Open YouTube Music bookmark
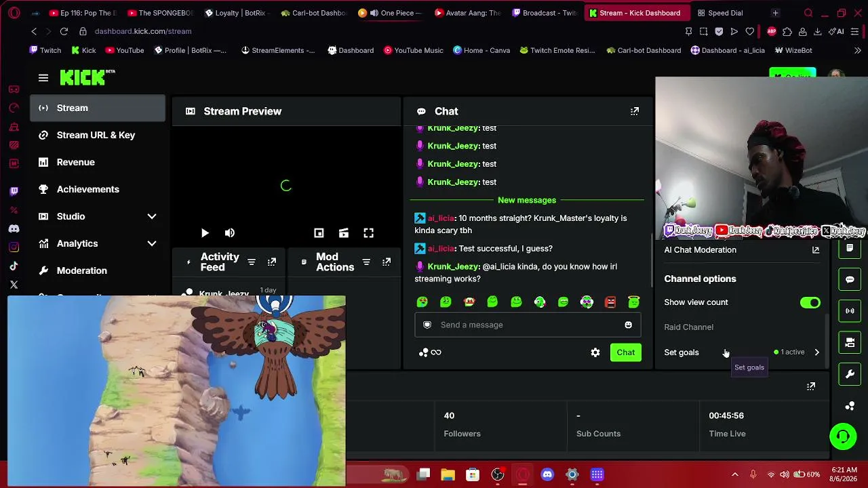This screenshot has width=868, height=488. [x=414, y=50]
